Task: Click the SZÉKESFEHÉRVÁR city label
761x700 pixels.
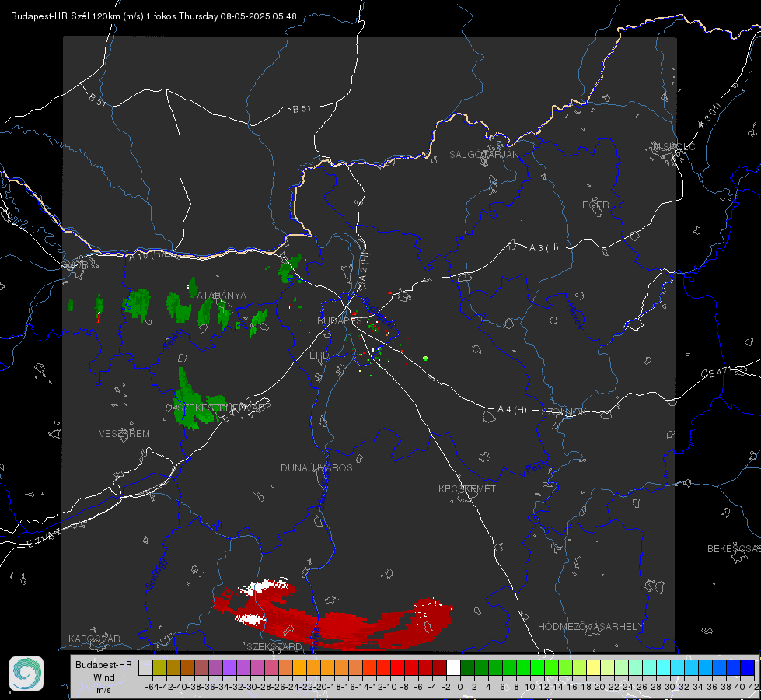Action: 222,408
